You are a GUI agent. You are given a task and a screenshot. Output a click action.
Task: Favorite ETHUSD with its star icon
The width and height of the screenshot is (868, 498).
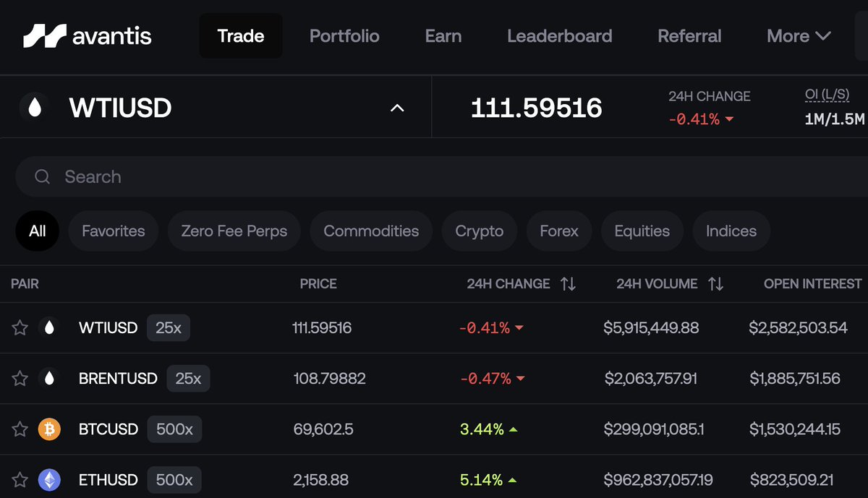(x=20, y=479)
